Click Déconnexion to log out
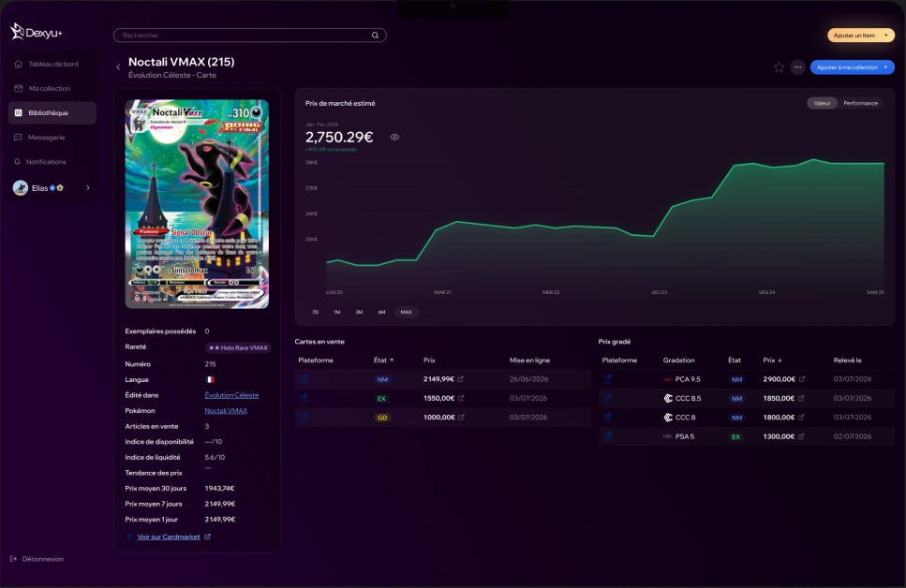This screenshot has height=588, width=906. click(x=37, y=559)
